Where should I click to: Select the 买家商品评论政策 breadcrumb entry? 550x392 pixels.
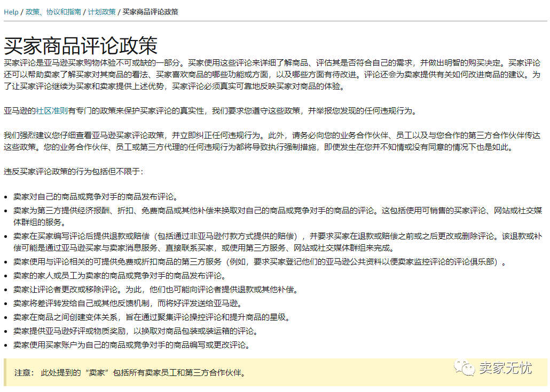(x=151, y=12)
